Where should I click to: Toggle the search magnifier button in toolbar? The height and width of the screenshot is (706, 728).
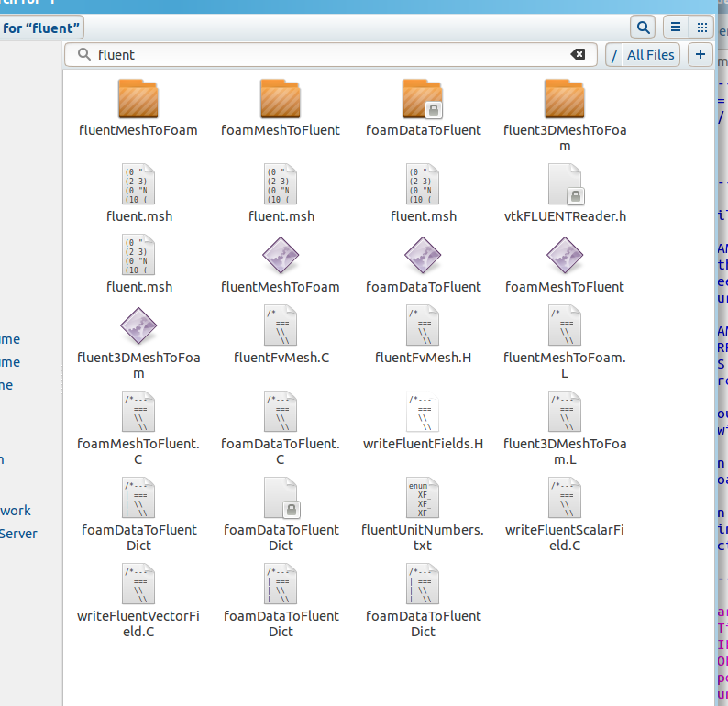pyautogui.click(x=643, y=28)
